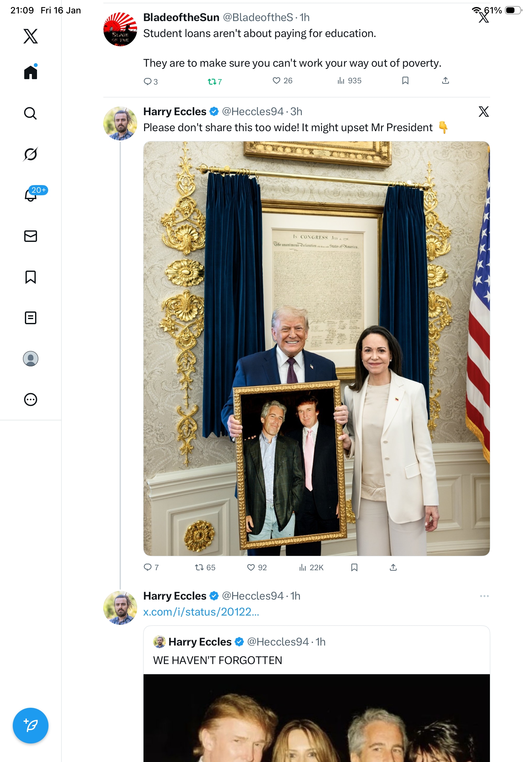Open the three-dot menu on Harry Eccles' reply

(484, 596)
